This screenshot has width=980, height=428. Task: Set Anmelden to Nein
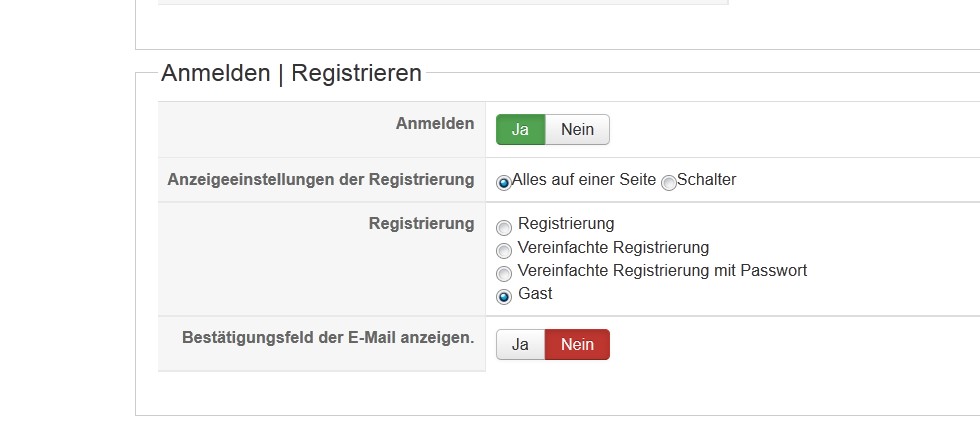(577, 130)
